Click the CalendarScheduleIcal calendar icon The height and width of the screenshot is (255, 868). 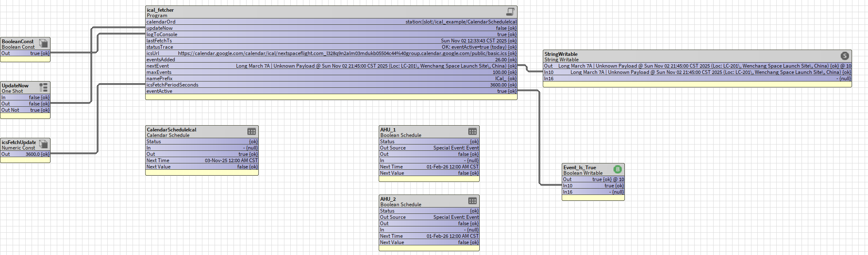coord(252,131)
